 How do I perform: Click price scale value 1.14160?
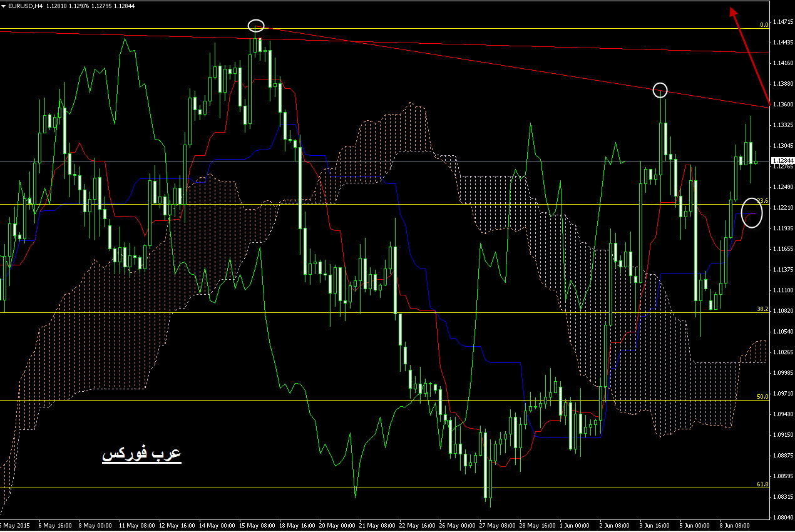[782, 63]
